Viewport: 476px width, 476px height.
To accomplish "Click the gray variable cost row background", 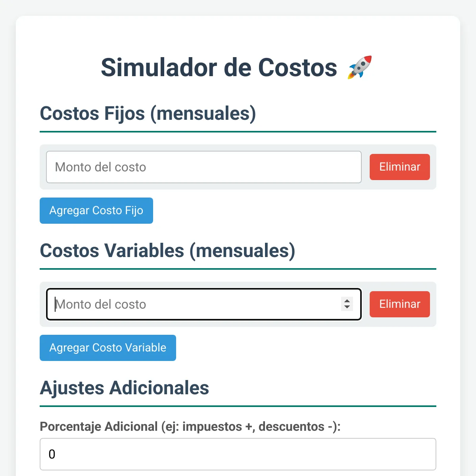I will coord(365,324).
